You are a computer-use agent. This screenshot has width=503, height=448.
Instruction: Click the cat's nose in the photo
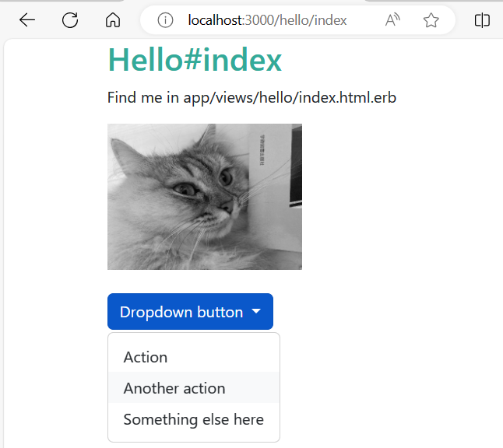[x=227, y=206]
